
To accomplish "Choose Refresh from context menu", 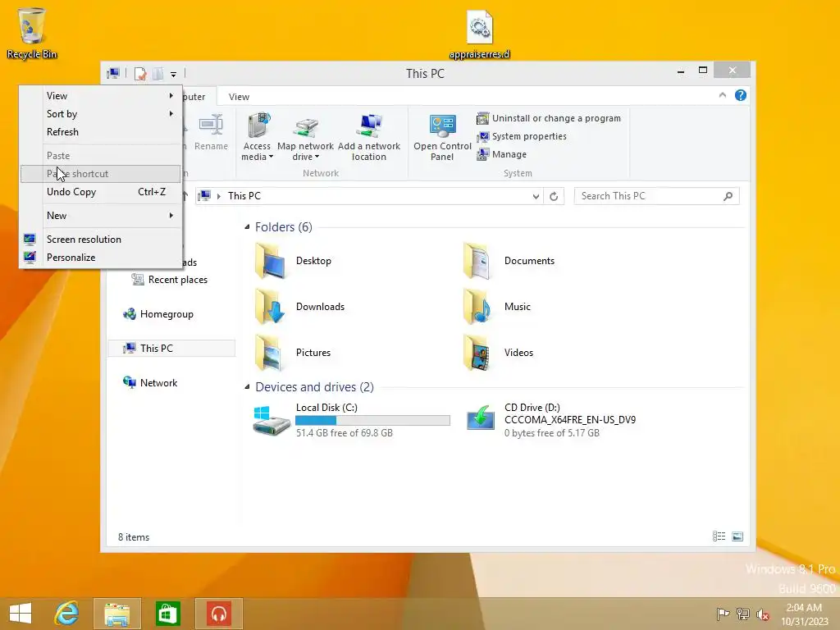I will [101, 132].
